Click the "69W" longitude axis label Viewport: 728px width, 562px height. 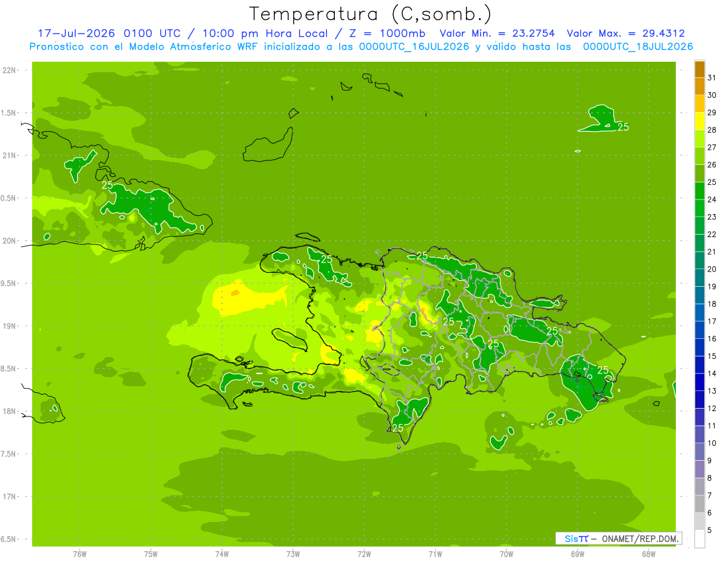tap(578, 554)
